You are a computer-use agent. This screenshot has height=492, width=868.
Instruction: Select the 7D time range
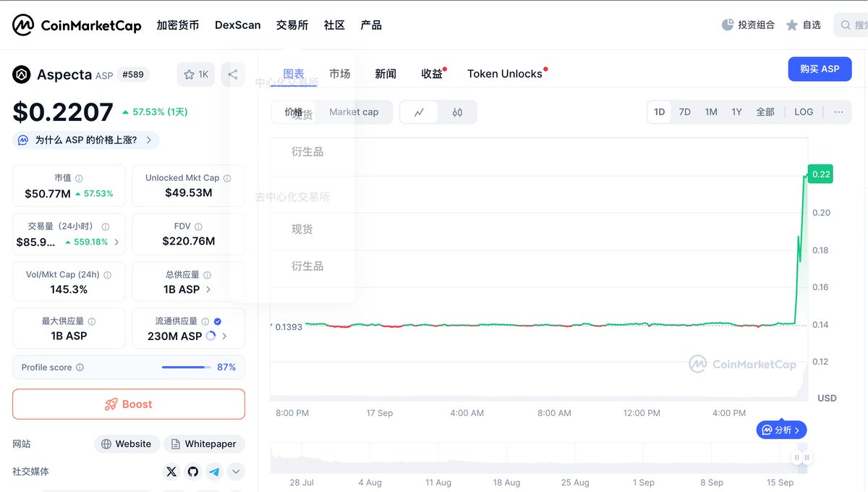pyautogui.click(x=684, y=112)
